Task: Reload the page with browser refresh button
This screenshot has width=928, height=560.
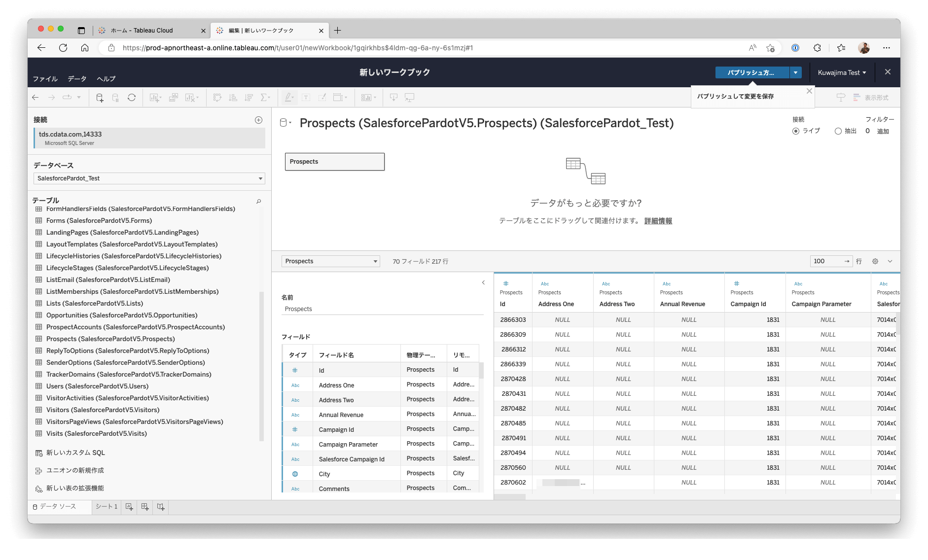Action: coord(63,48)
